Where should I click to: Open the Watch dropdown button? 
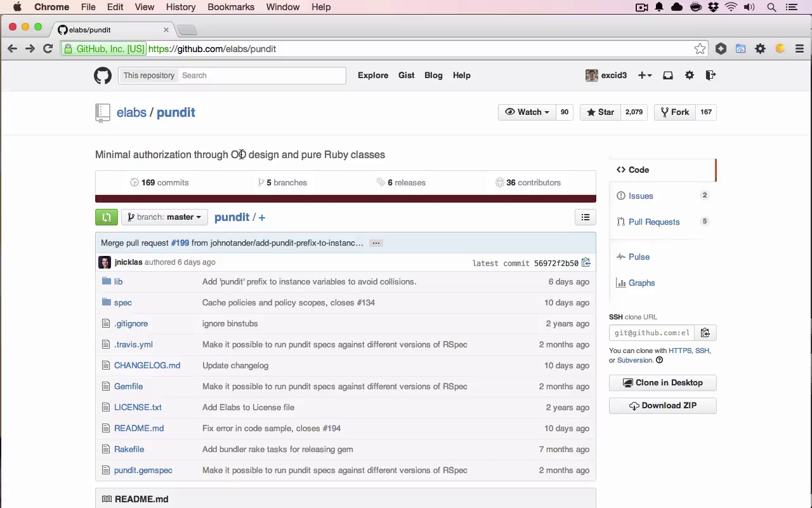527,112
